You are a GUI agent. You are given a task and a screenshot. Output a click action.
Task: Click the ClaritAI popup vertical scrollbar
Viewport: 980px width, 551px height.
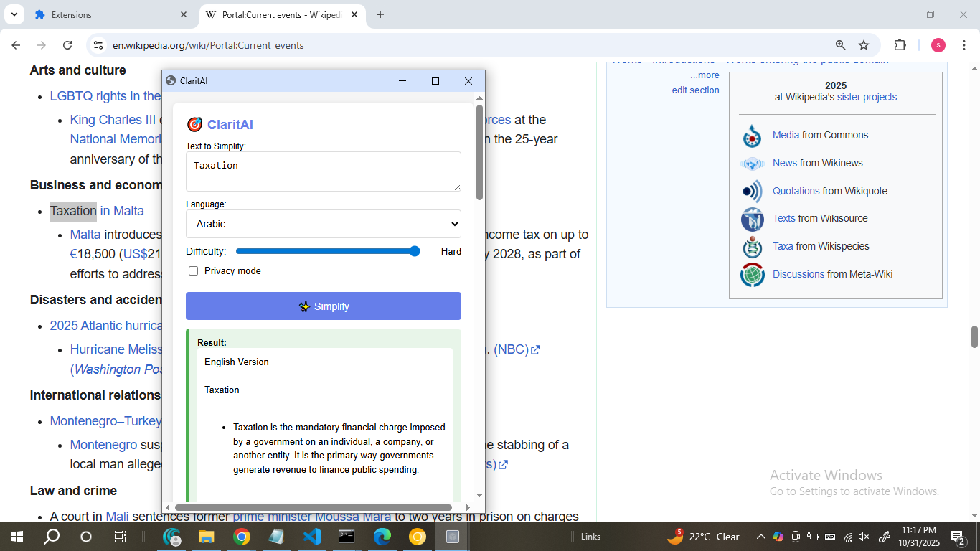click(x=479, y=153)
